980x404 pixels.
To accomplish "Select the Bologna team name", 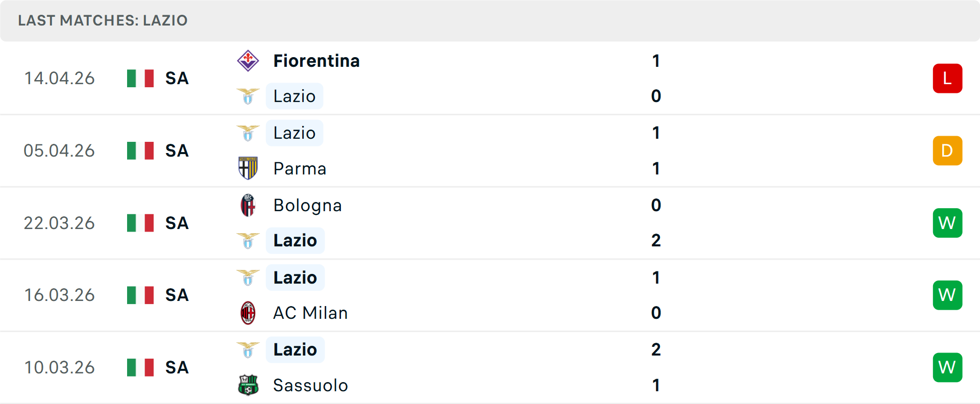I will point(307,205).
